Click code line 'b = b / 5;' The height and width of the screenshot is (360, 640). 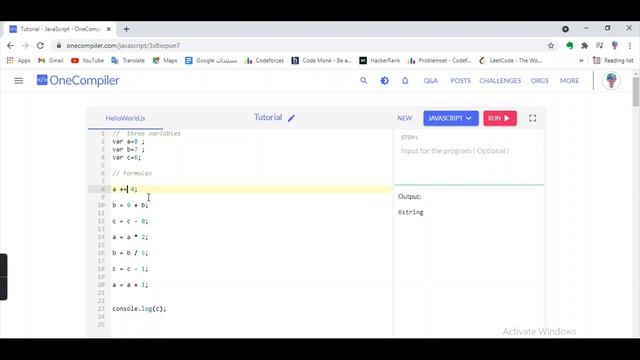click(x=130, y=253)
